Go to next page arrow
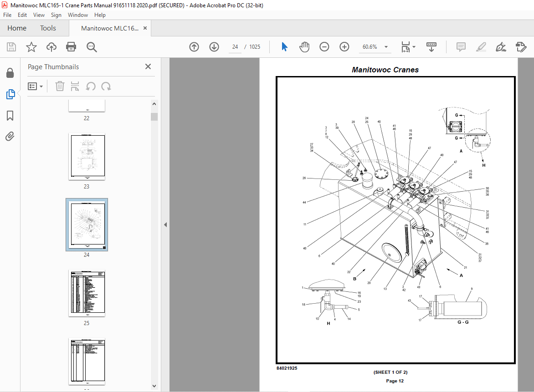 click(x=214, y=47)
